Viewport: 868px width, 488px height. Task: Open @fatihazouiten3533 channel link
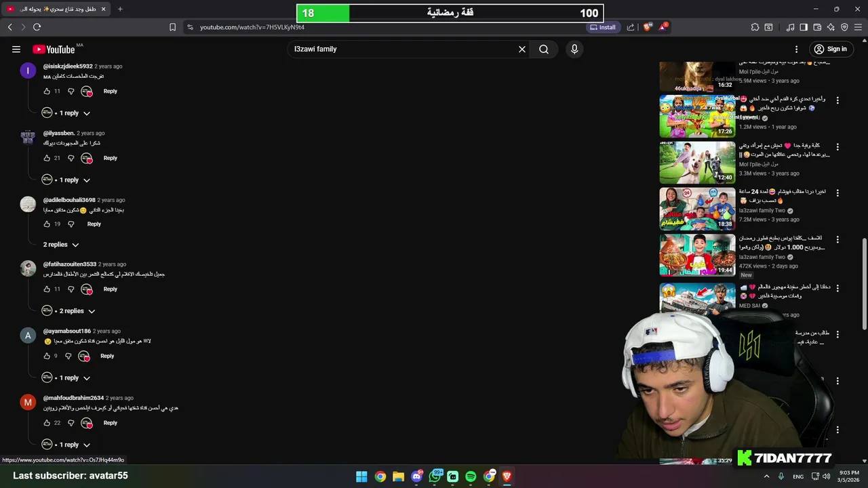[x=70, y=264]
